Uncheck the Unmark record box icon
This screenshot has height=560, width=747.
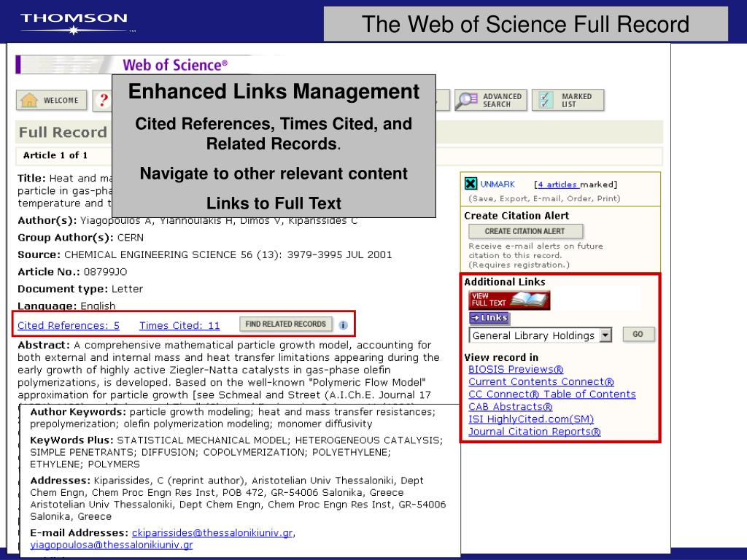[471, 183]
